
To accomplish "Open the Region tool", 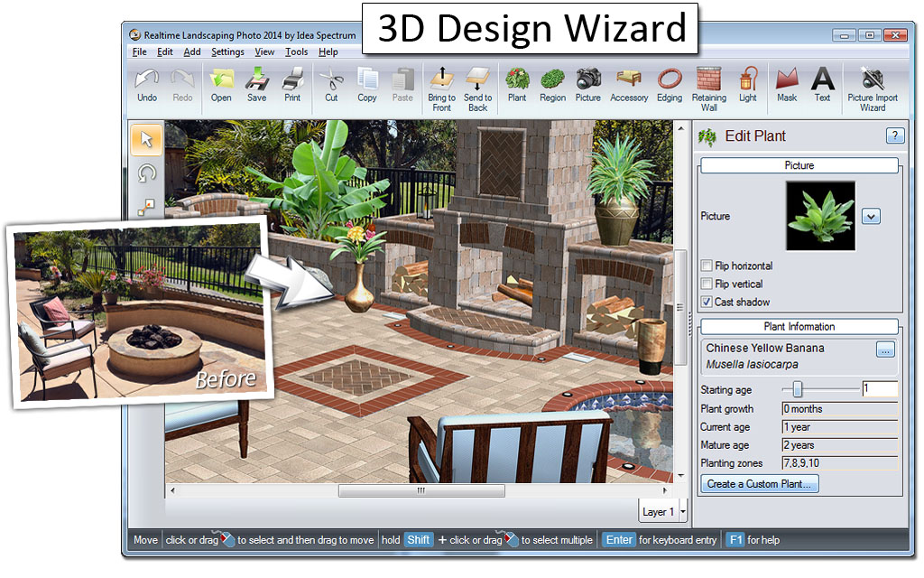I will [552, 86].
